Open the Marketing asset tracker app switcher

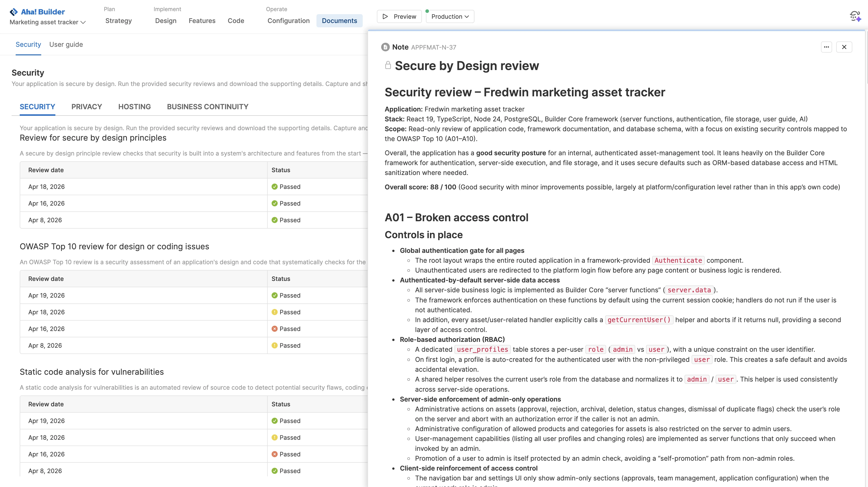click(x=48, y=22)
